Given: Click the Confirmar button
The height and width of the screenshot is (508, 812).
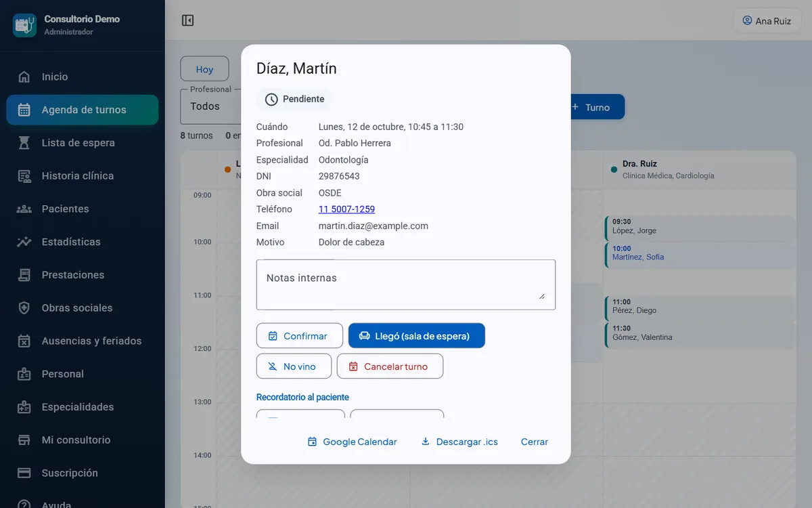Looking at the screenshot, I should (300, 336).
